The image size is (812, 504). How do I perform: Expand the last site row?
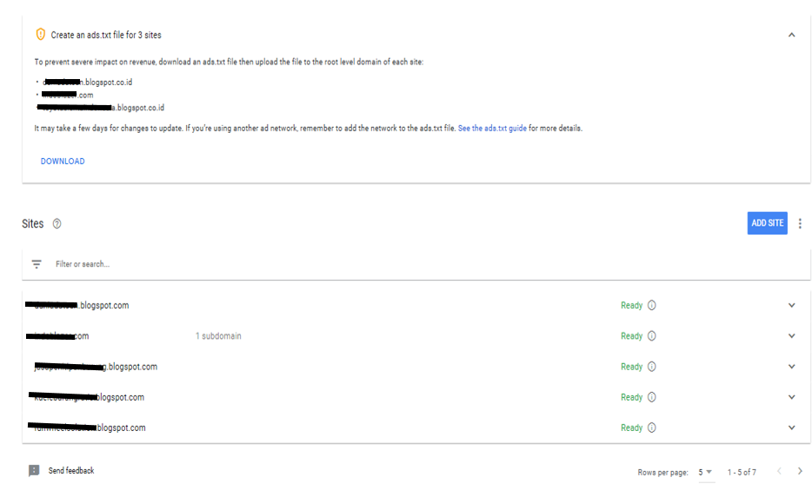pos(791,428)
